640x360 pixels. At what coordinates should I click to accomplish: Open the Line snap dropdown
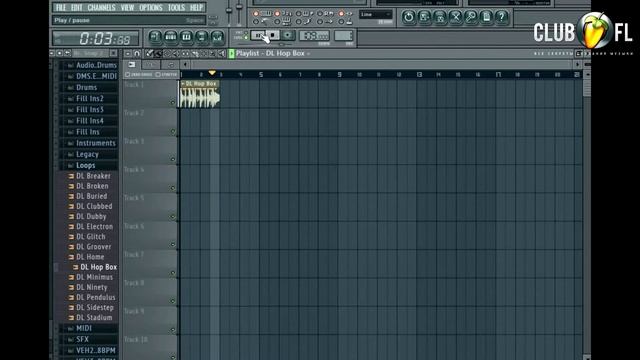(376, 14)
